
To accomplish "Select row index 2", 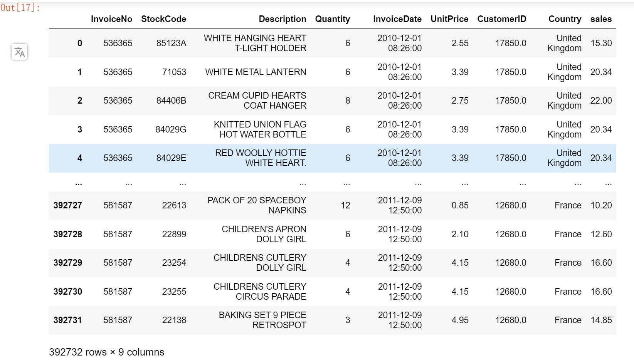I will [80, 101].
